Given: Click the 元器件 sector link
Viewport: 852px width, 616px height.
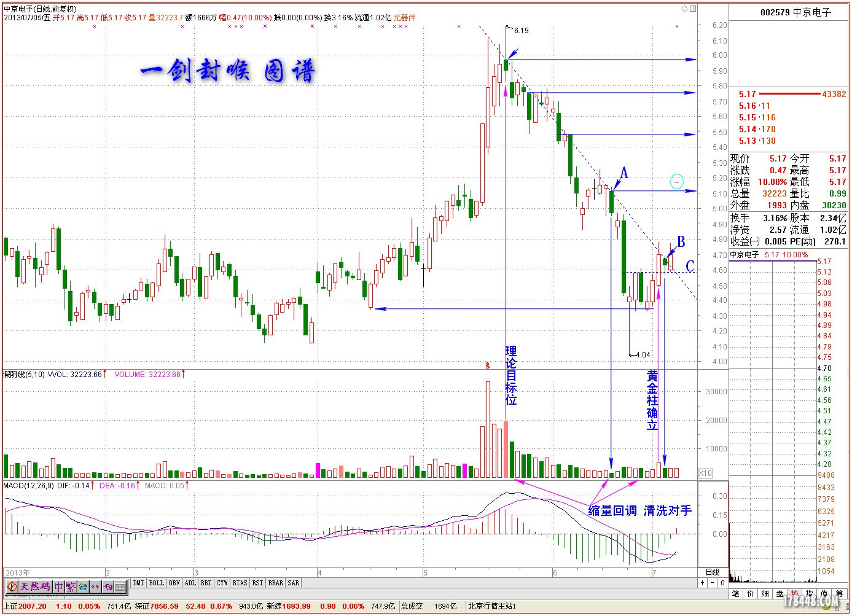Looking at the screenshot, I should pos(404,17).
